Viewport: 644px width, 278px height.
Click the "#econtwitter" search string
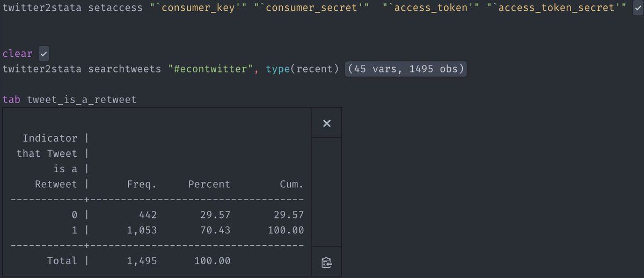pos(208,69)
